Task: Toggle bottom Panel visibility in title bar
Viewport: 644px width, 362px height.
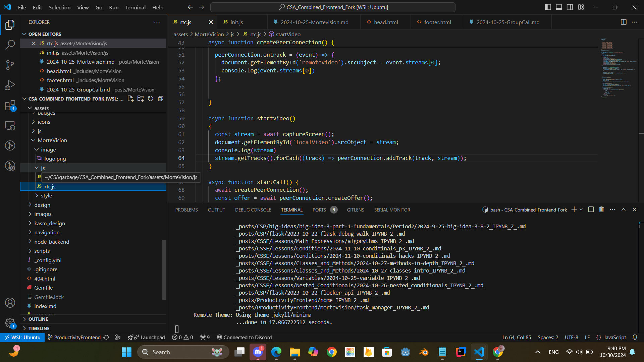Action: point(559,7)
